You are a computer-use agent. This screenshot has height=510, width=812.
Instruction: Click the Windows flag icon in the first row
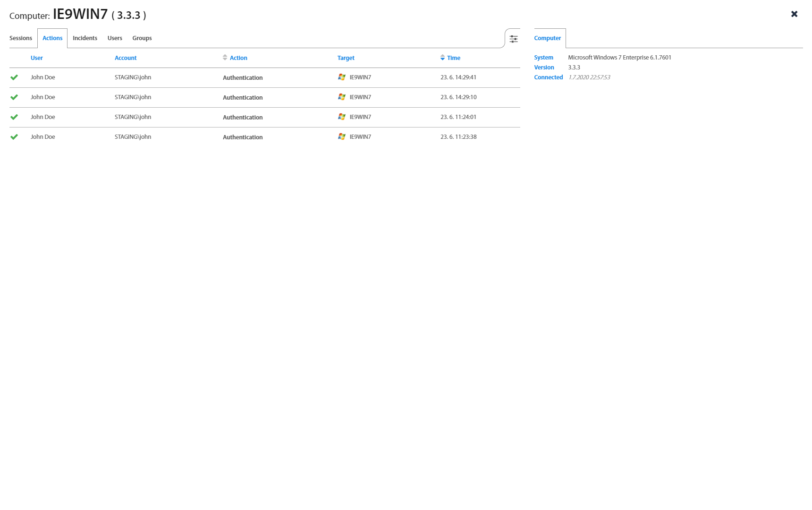pyautogui.click(x=341, y=77)
